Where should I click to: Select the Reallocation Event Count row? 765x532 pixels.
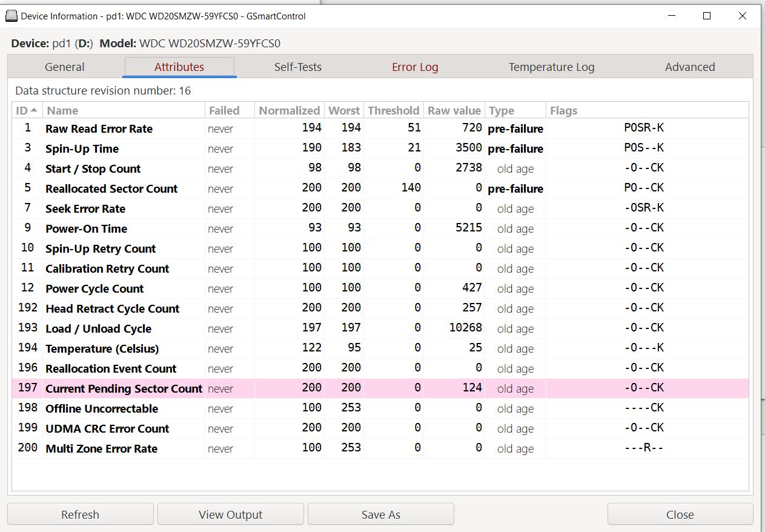[380, 368]
